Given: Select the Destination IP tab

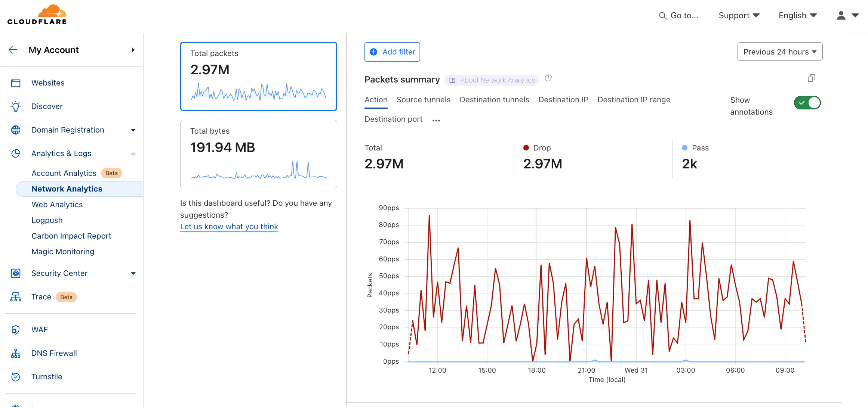Looking at the screenshot, I should pos(563,100).
